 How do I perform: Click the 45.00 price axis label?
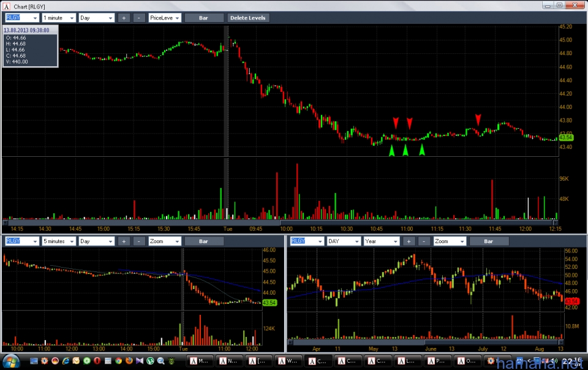[x=565, y=40]
